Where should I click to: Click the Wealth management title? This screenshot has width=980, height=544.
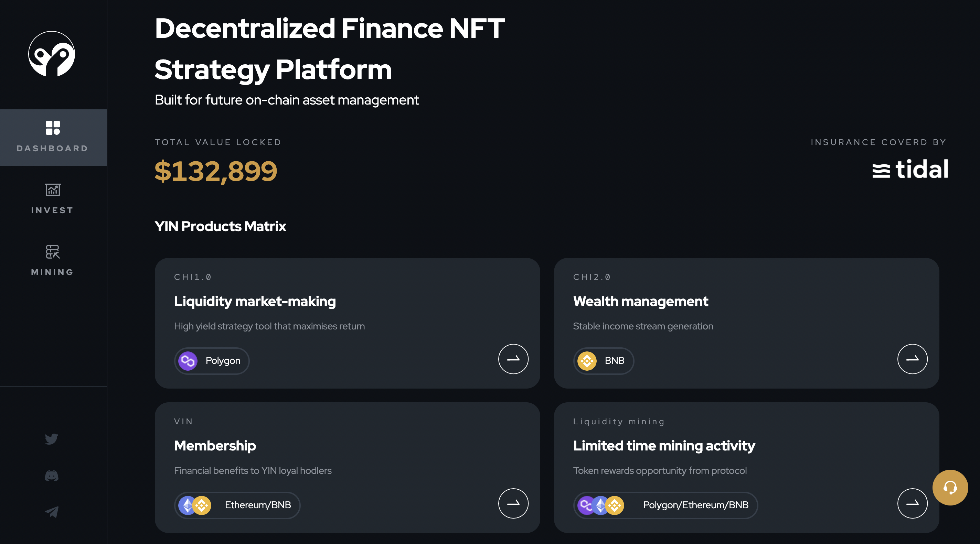click(x=640, y=302)
